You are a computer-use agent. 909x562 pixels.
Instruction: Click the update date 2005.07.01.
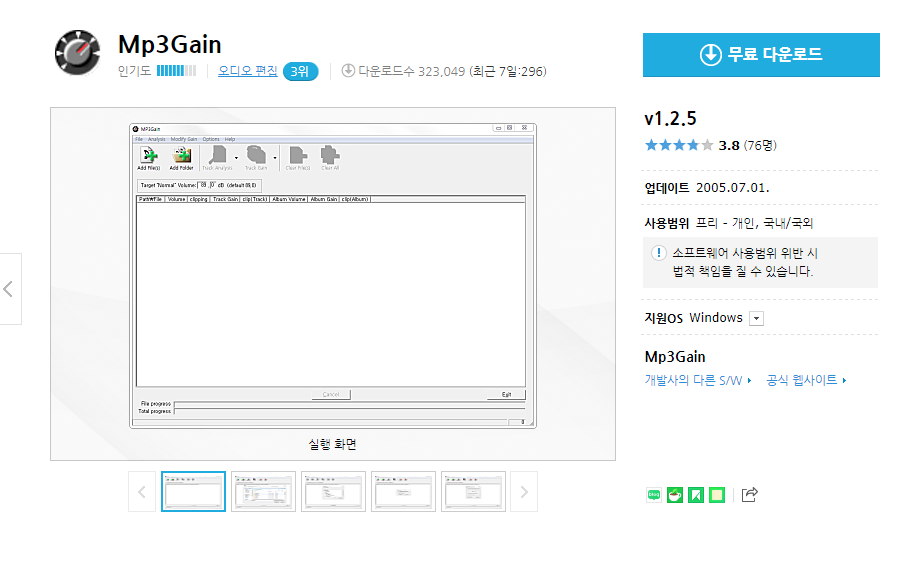pos(733,188)
